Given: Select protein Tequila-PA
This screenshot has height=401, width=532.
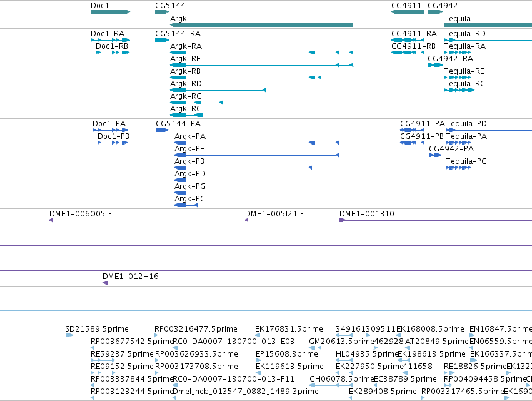Looking at the screenshot, I should click(x=489, y=143).
